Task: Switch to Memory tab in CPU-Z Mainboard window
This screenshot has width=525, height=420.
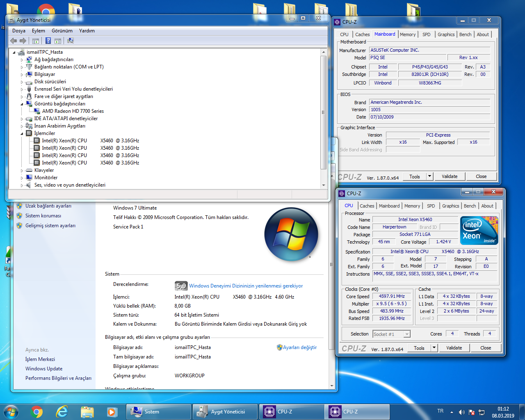Action: 408,34
